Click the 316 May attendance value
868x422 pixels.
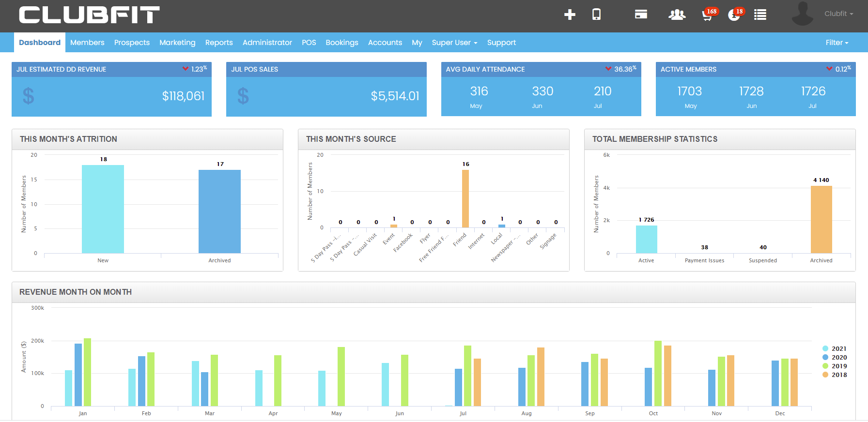click(x=479, y=91)
